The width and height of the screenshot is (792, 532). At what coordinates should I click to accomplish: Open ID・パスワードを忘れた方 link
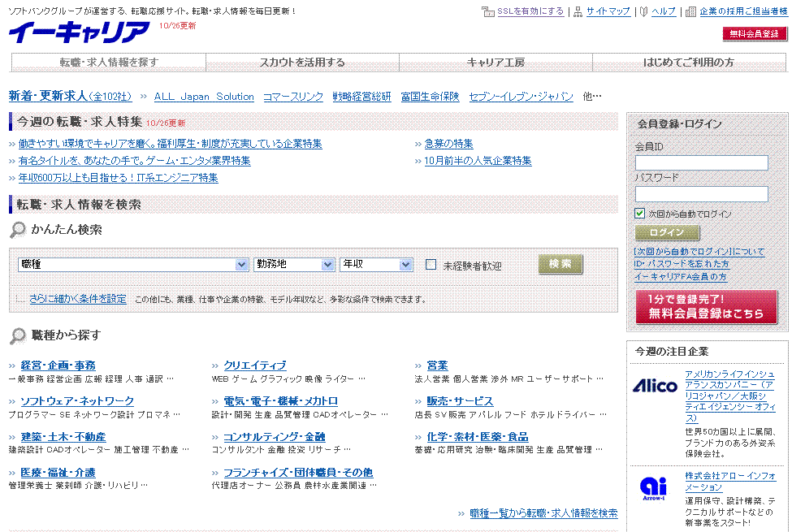(x=682, y=264)
